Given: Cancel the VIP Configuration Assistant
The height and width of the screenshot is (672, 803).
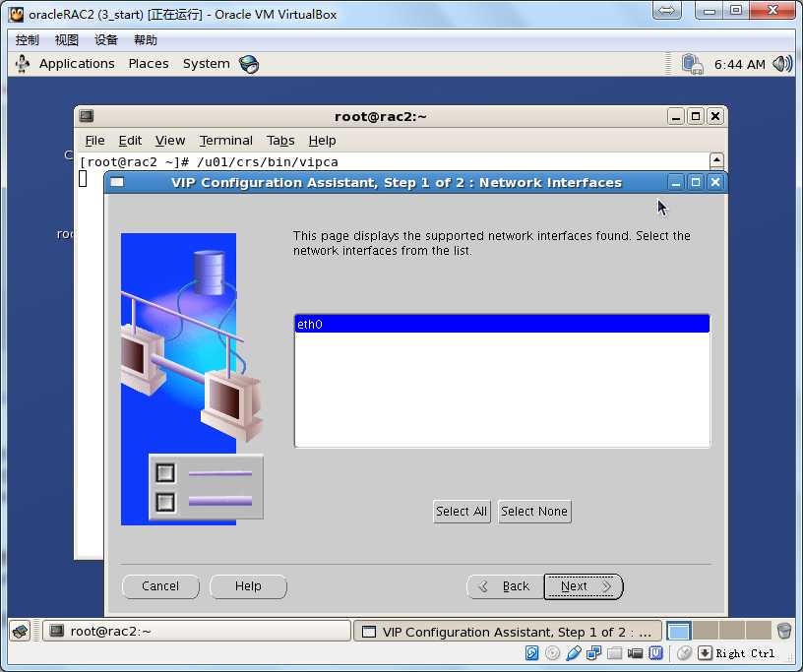Looking at the screenshot, I should [x=160, y=586].
